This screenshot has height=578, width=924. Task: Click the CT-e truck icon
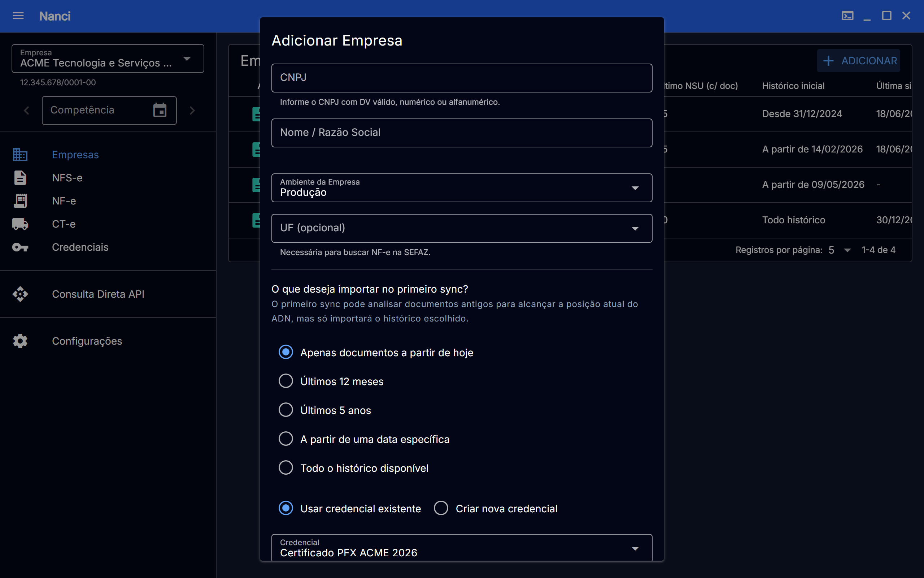pos(20,224)
